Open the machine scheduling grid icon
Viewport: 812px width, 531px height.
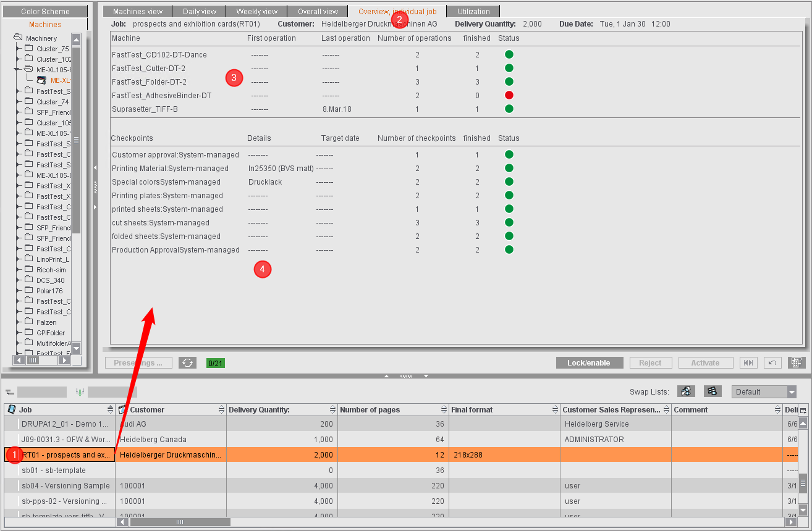pos(797,362)
